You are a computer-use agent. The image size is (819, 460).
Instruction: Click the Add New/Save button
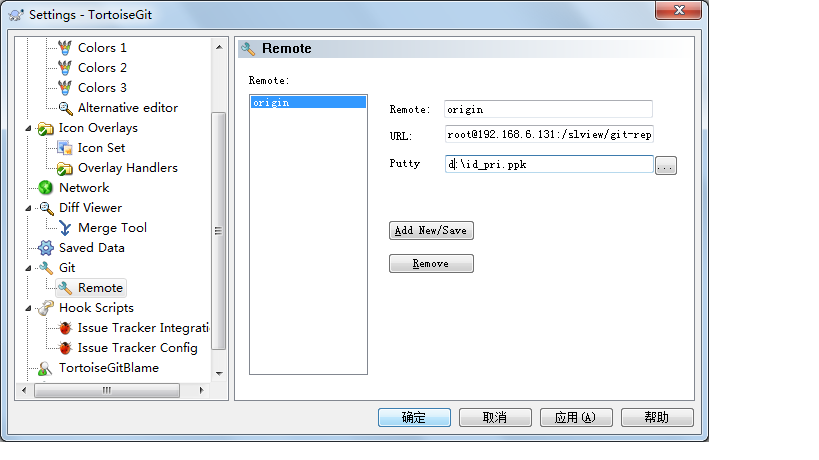pos(431,231)
